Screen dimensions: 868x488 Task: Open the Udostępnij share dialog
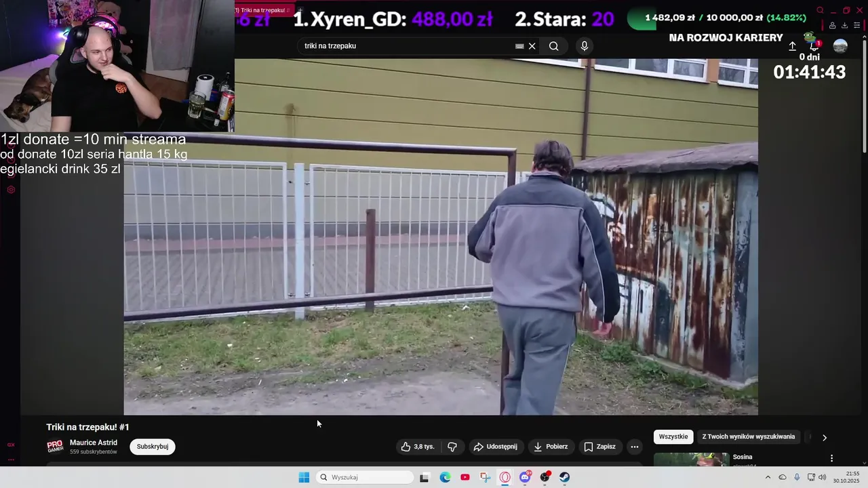click(x=495, y=447)
